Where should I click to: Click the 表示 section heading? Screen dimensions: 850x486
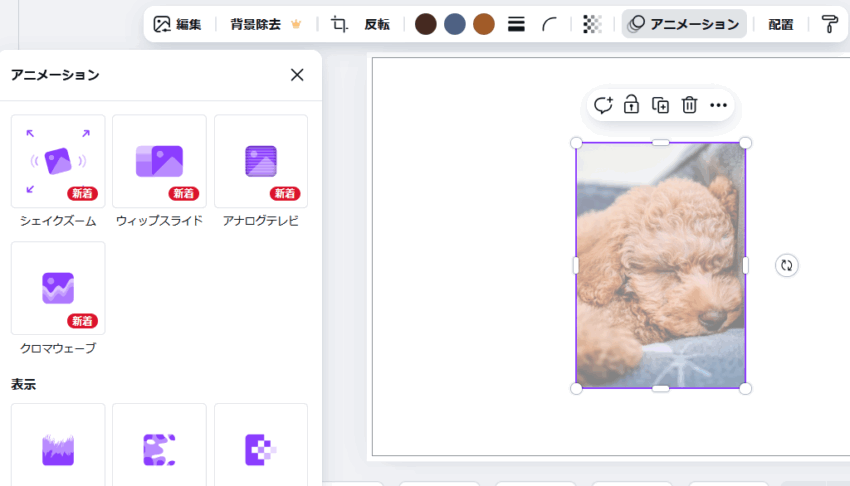(x=23, y=385)
